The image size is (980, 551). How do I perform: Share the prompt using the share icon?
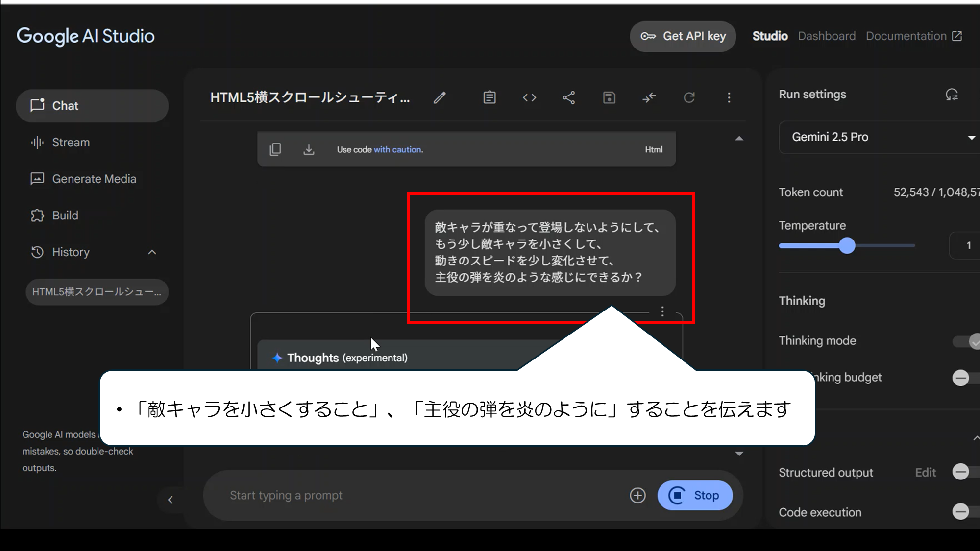pyautogui.click(x=569, y=97)
